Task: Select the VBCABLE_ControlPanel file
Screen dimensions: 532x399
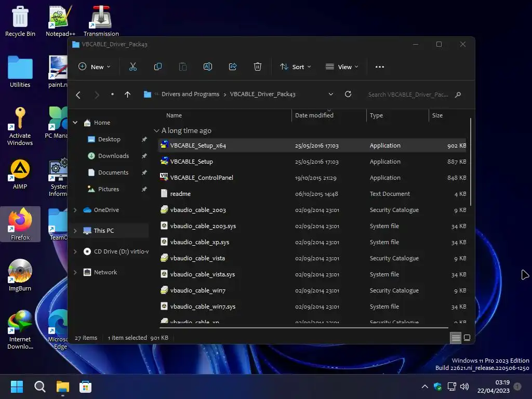Action: click(x=312, y=178)
